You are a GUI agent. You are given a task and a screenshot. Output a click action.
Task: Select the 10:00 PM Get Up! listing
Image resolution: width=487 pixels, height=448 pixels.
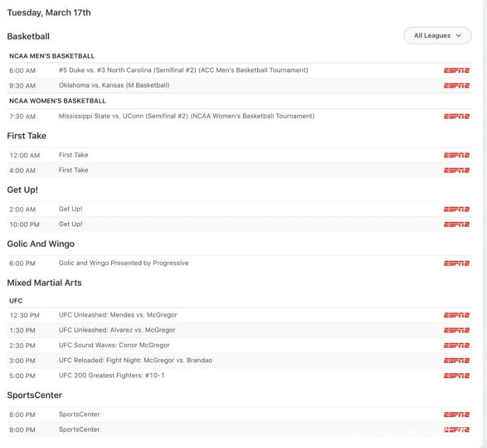(x=71, y=224)
